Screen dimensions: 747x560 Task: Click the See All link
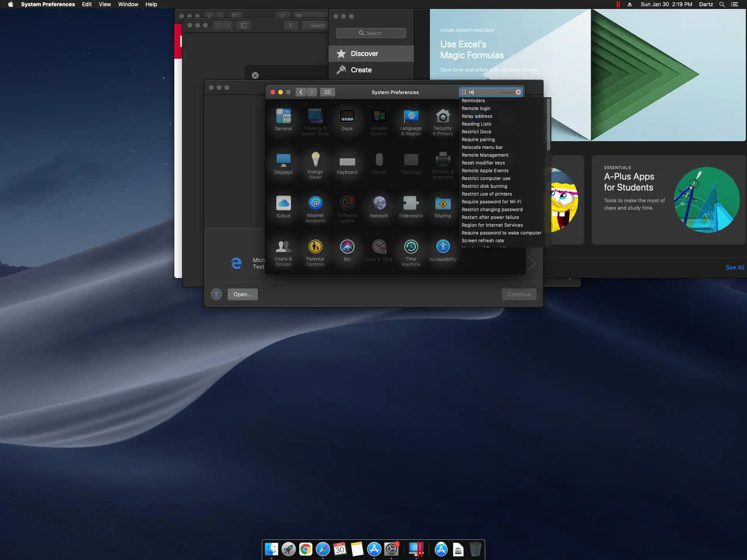coord(735,268)
